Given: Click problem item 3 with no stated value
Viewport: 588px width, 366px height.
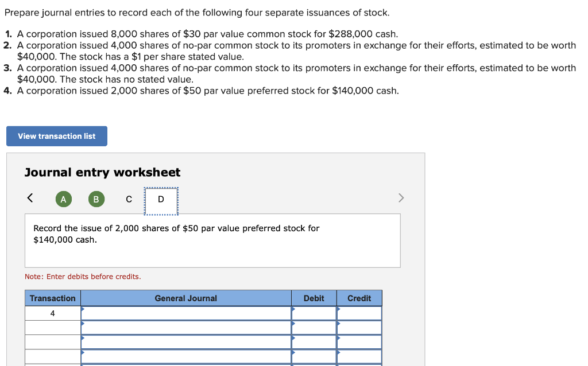Looking at the screenshot, I should pos(289,74).
